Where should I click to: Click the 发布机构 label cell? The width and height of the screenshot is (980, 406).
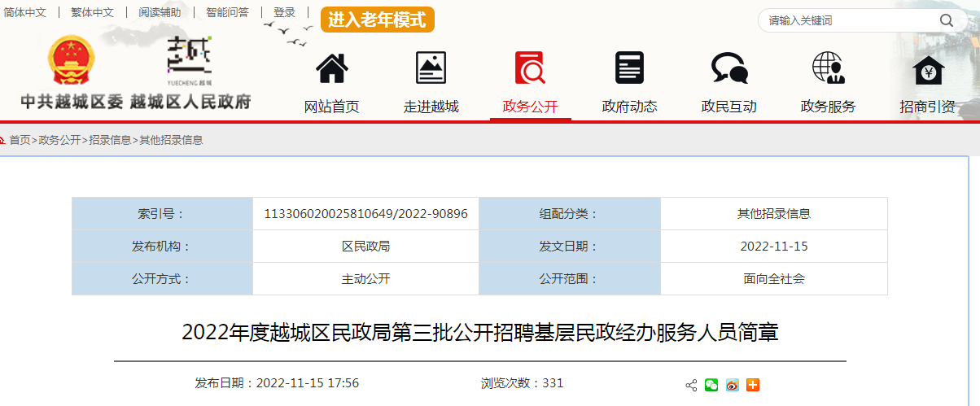click(x=162, y=247)
